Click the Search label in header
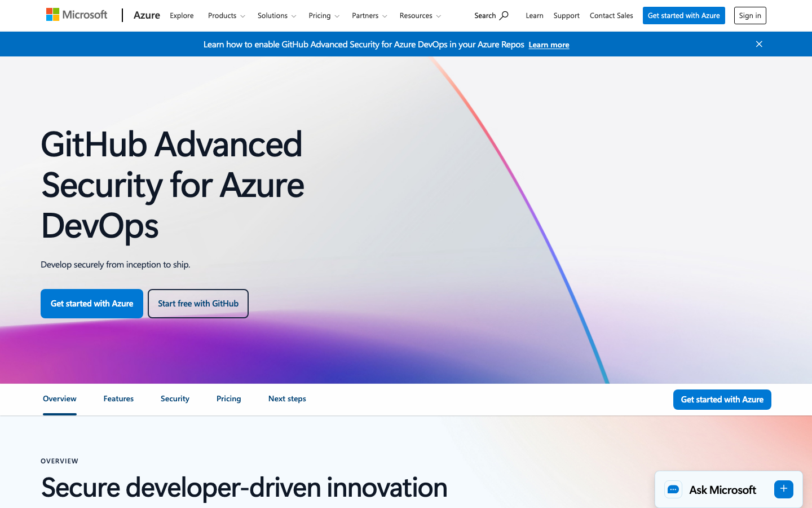Screen dimensions: 812x508 pos(485,15)
